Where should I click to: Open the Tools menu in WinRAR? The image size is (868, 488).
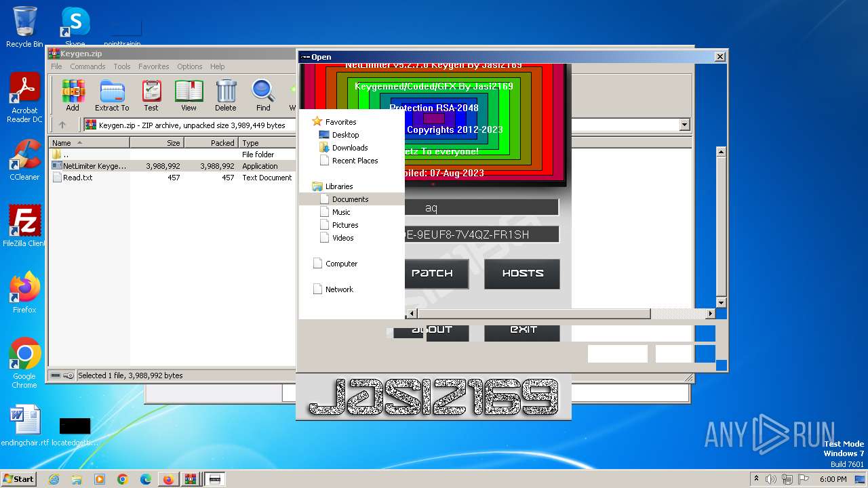tap(122, 66)
